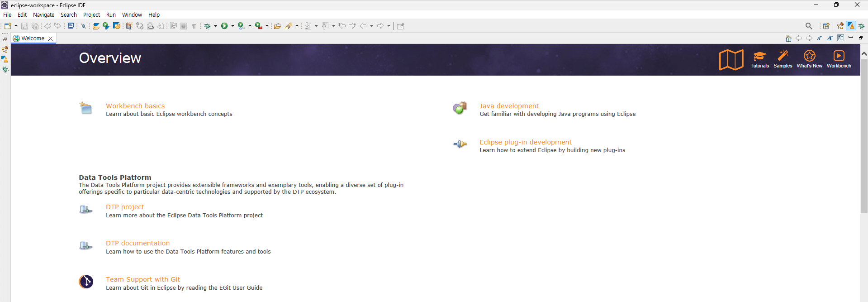Screen dimensions: 868x302
Task: Toggle Skip All Breakpoints
Action: [x=84, y=26]
